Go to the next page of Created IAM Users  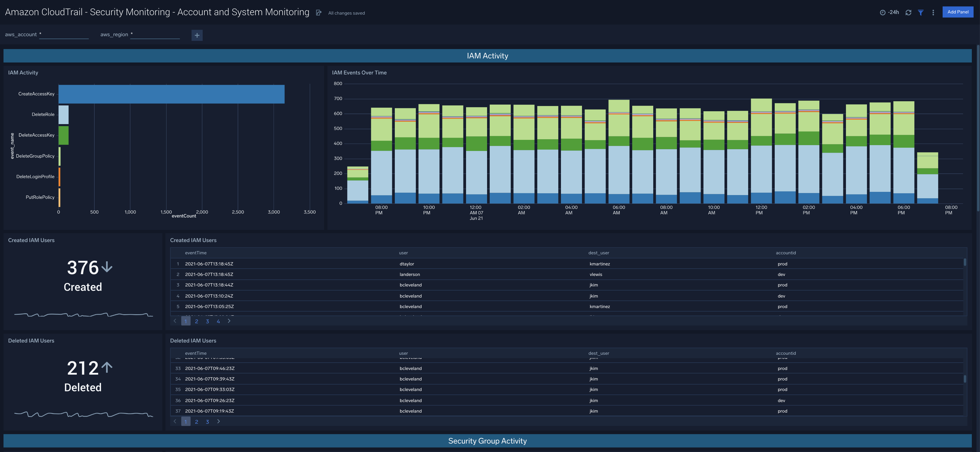click(229, 321)
